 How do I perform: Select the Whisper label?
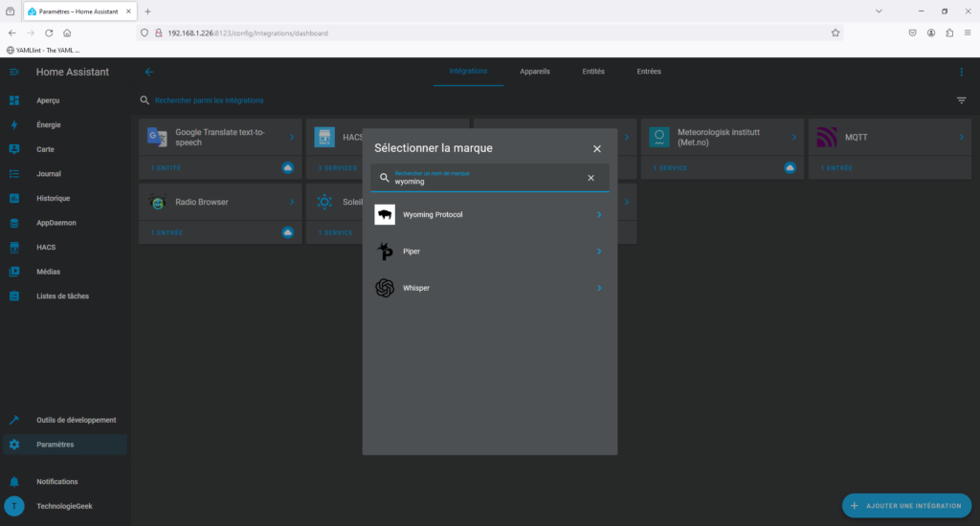(416, 288)
